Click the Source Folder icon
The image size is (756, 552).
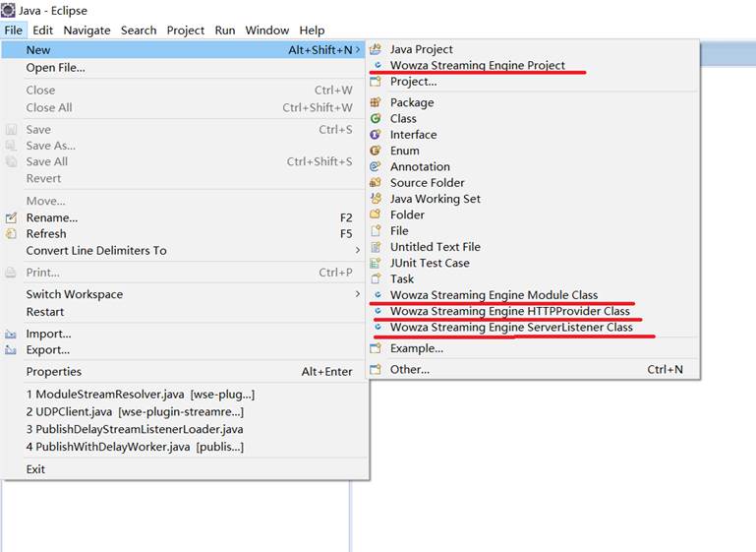pyautogui.click(x=376, y=182)
